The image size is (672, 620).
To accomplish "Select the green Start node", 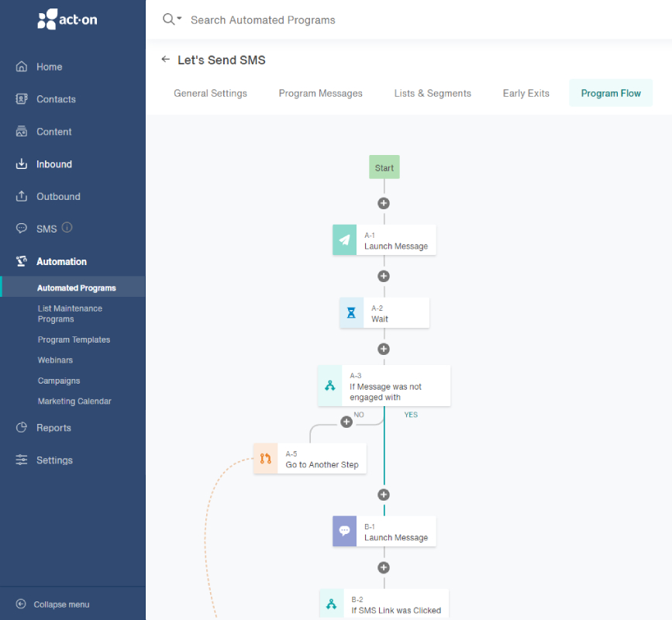I will (384, 167).
